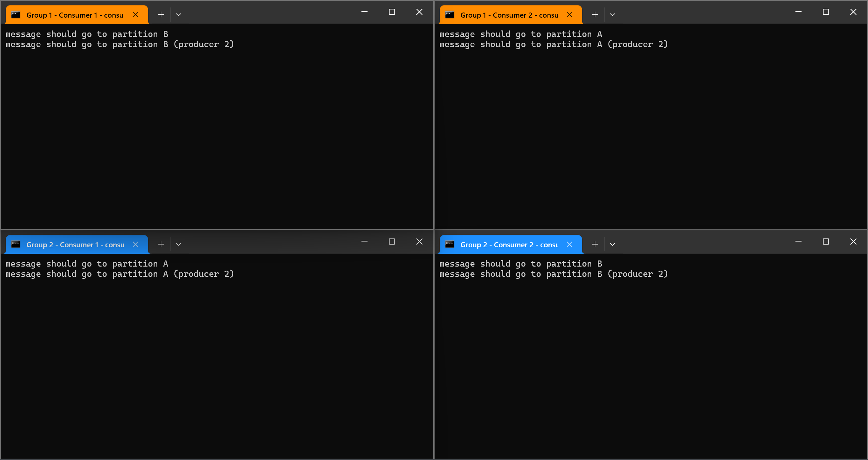The image size is (868, 460).
Task: Close the Group 2 Consumer 2 window
Action: pos(853,242)
